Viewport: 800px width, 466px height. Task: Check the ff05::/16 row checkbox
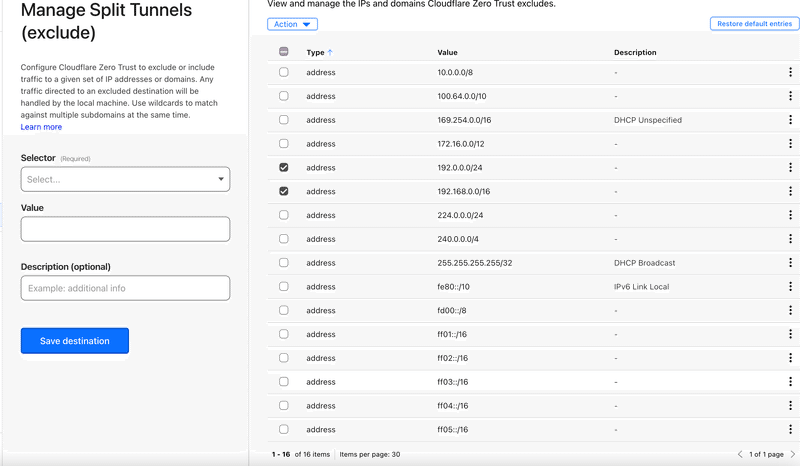click(284, 429)
